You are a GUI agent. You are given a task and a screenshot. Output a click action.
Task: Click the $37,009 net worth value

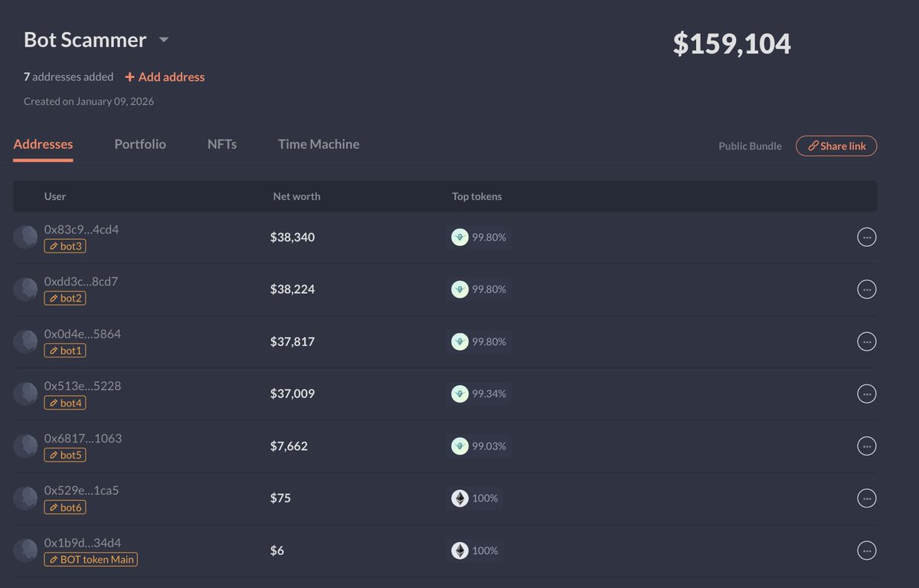[293, 394]
